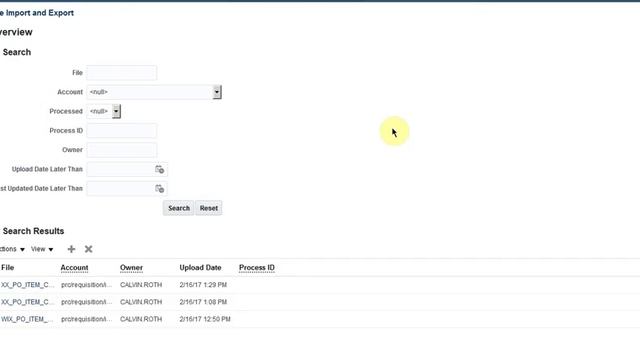Sort by the Owner column header
The width and height of the screenshot is (640, 360).
131,268
